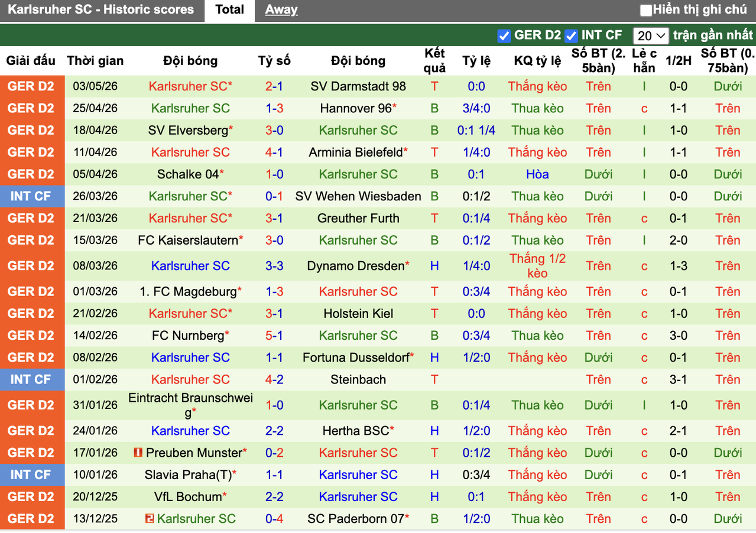This screenshot has height=533, width=756.
Task: Click INT CF label for 01/02/26 match
Action: 31,379
